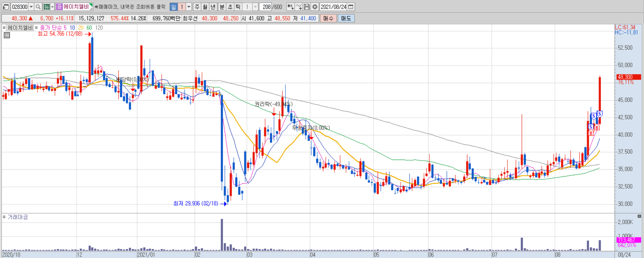Click the 699,760백만 trading value
Screen dimensions: 644x258
click(166, 18)
